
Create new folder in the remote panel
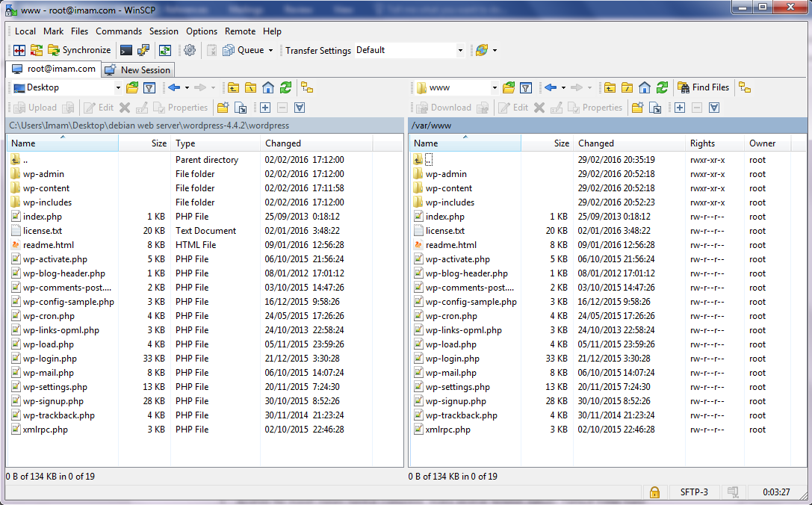637,108
